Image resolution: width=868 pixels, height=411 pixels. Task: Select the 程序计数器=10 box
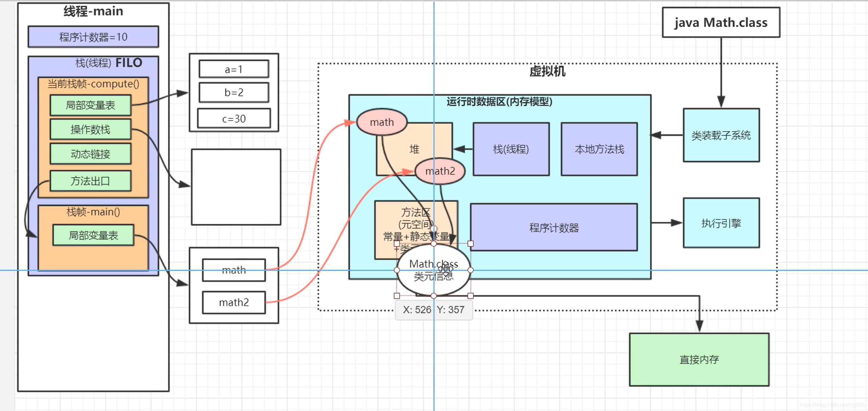coord(93,37)
